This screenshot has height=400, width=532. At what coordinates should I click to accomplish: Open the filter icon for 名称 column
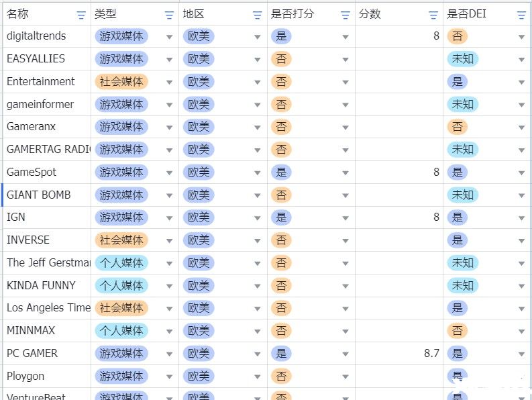coord(81,15)
